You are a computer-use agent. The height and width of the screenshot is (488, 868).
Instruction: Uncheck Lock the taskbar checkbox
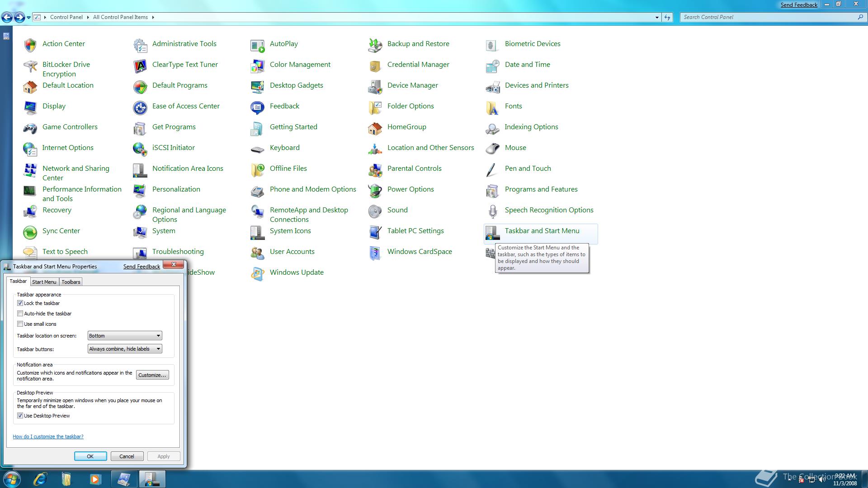click(x=20, y=303)
